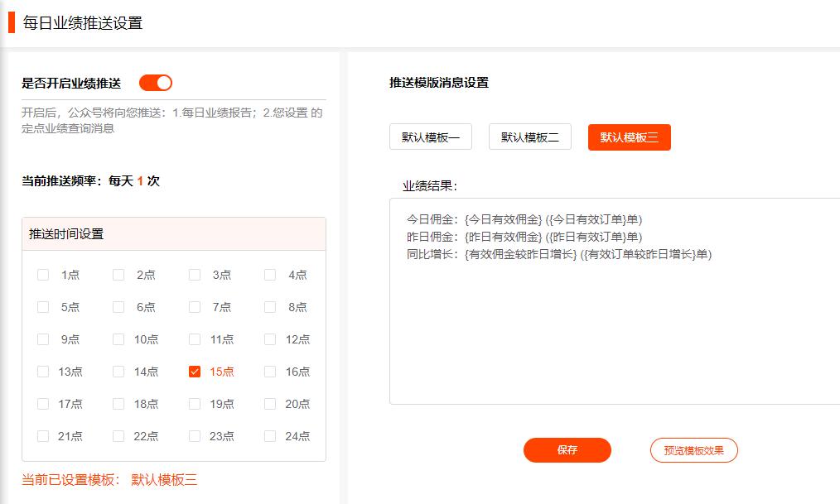Enable the 17点 checkbox
Screen dimensions: 840x504
click(x=42, y=404)
